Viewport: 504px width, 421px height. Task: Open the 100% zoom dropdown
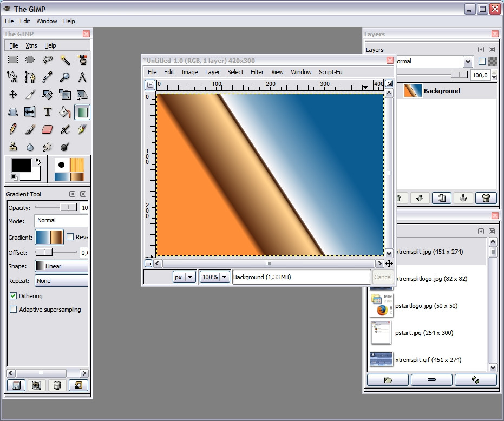tap(225, 277)
